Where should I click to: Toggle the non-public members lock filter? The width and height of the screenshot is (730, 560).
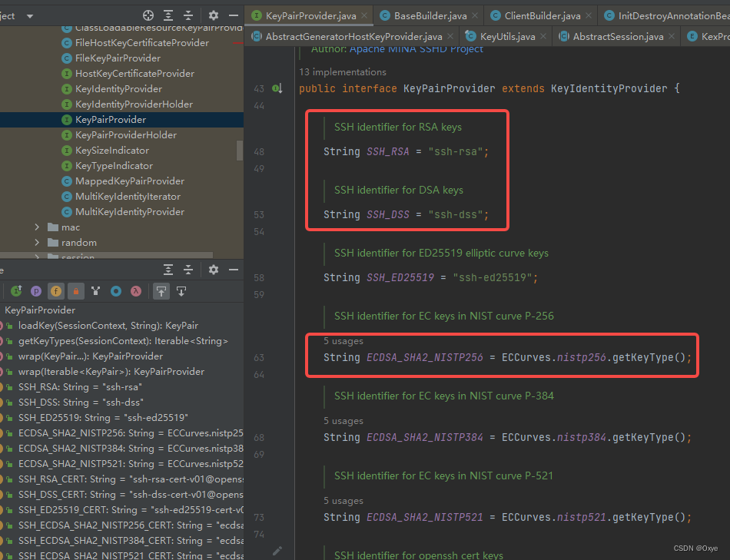coord(76,291)
